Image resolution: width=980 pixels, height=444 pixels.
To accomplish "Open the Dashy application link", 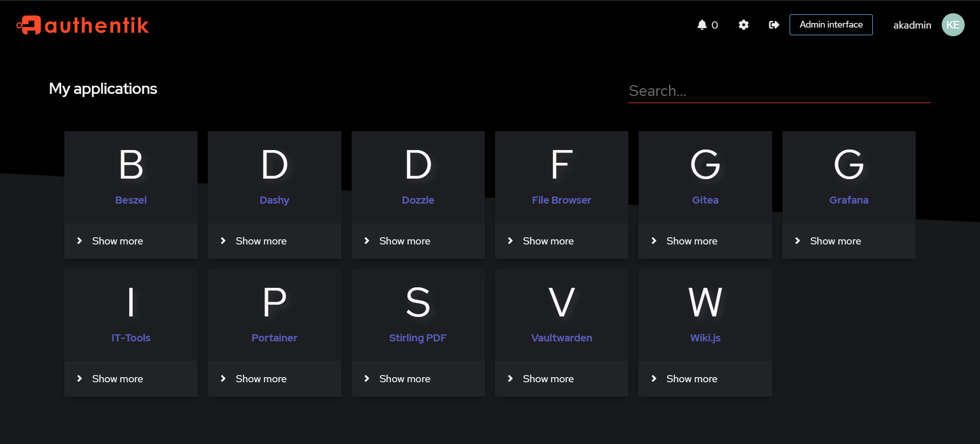I will (x=275, y=200).
